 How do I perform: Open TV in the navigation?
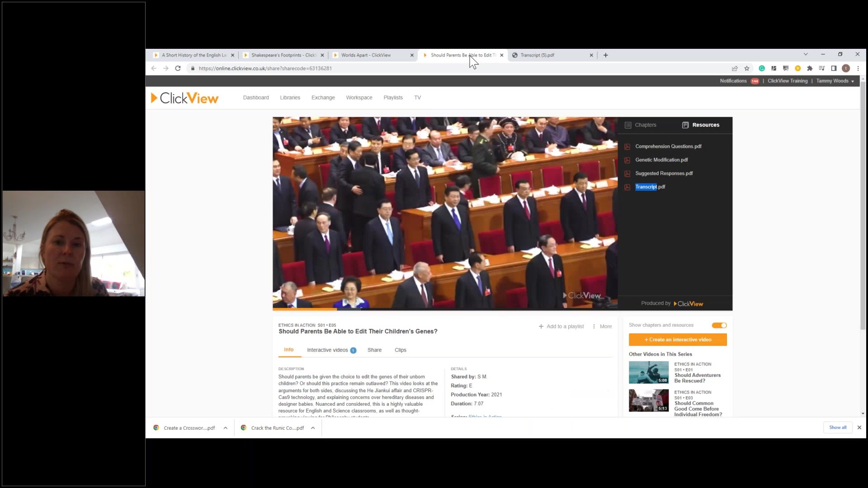(x=418, y=98)
